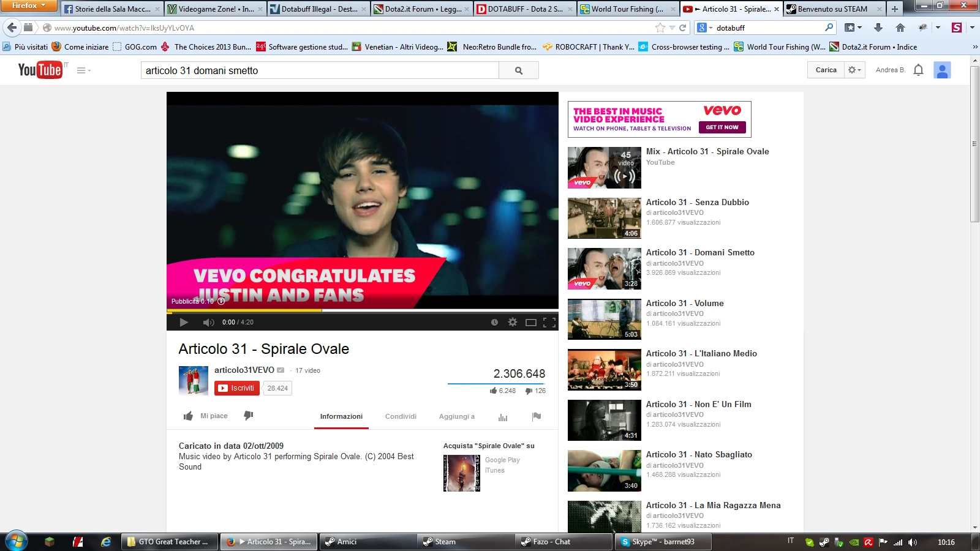Click the Carica upload button

pos(826,70)
